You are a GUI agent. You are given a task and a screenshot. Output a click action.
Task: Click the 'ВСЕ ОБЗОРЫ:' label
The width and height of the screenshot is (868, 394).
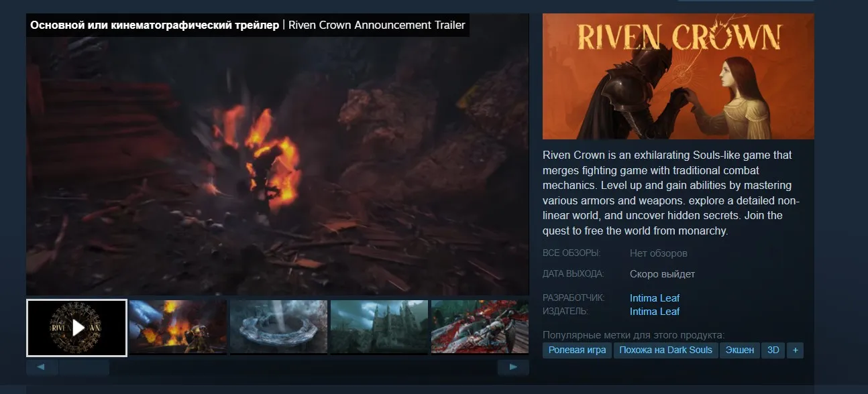coord(572,253)
